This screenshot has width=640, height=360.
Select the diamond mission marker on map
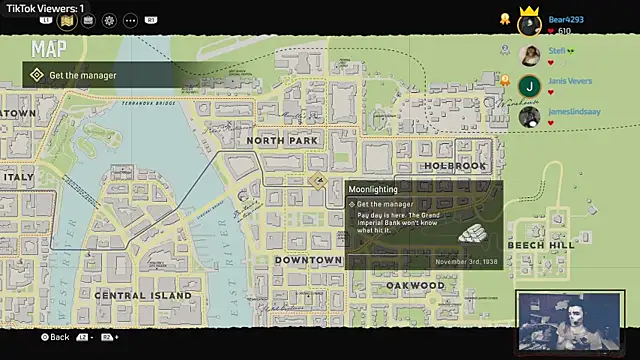coord(318,180)
